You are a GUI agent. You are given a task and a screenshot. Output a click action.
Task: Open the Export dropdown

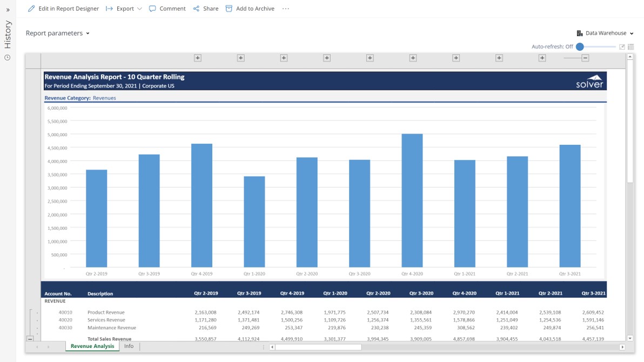pos(124,9)
